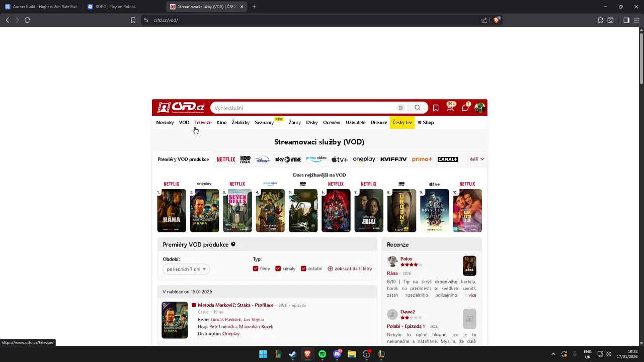The width and height of the screenshot is (644, 362).
Task: Select the CANAL+ logo filter
Action: click(448, 159)
